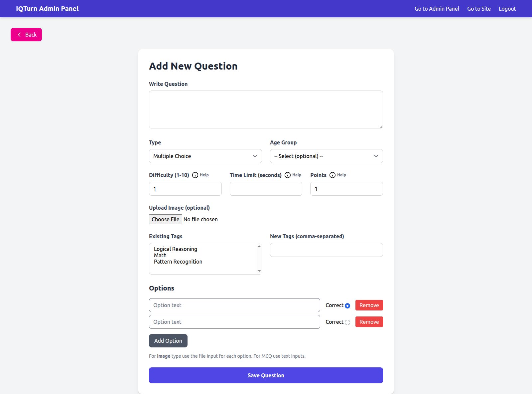Open the Type dropdown
532x394 pixels.
(x=205, y=156)
